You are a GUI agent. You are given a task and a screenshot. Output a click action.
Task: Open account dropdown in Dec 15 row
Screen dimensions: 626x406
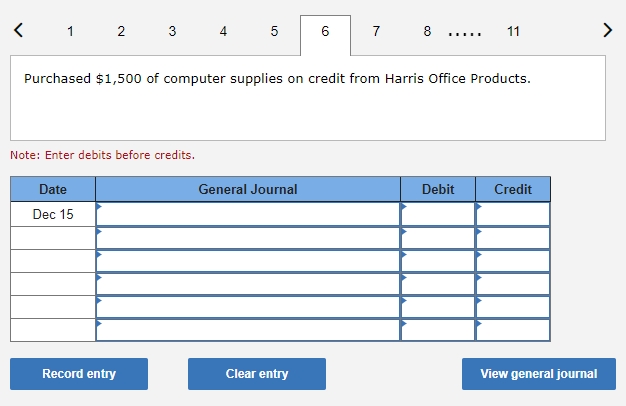pyautogui.click(x=248, y=214)
